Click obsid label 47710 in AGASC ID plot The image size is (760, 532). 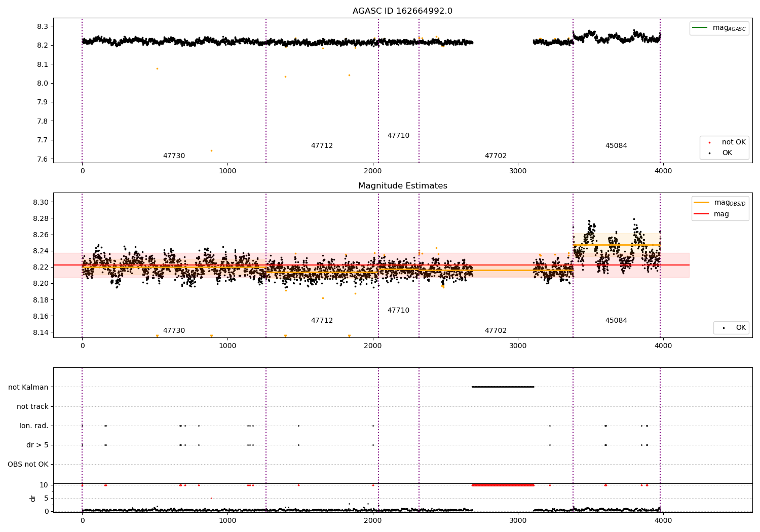click(398, 136)
